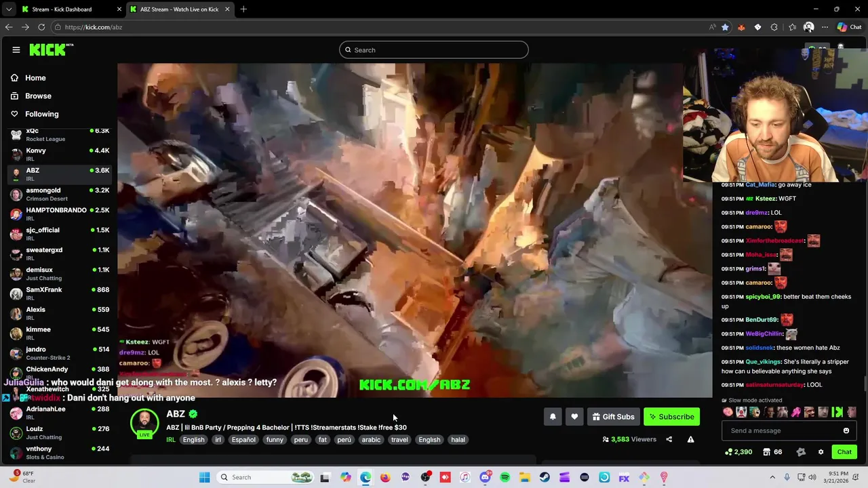Click the chat badge icon beside gear
The width and height of the screenshot is (868, 488).
[801, 452]
